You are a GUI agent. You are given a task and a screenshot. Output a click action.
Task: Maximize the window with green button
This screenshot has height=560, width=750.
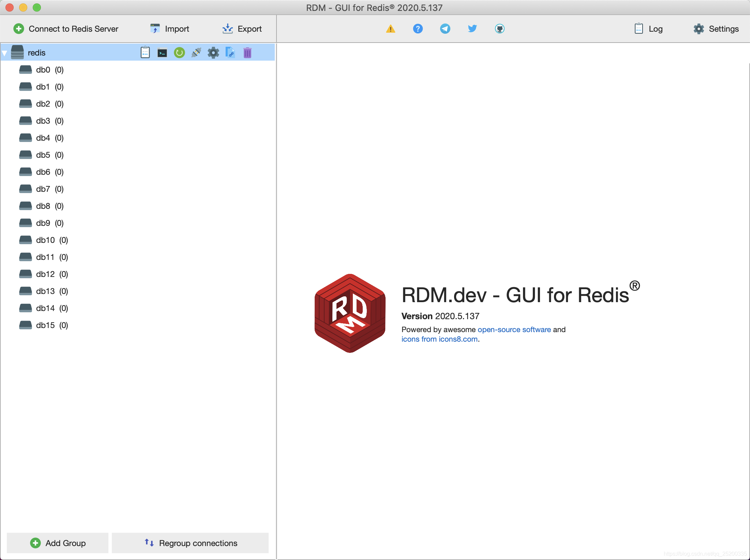(37, 7)
